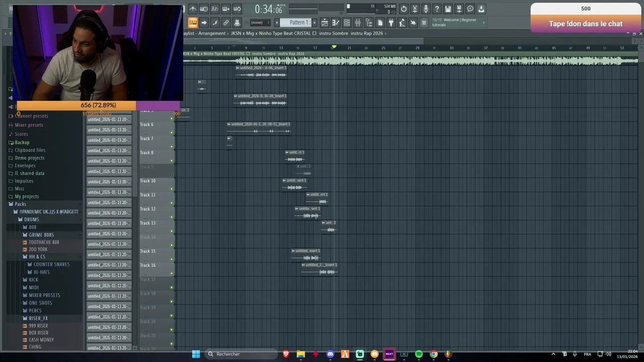The width and height of the screenshot is (644, 362).
Task: Save project with the floppy disk icon
Action: point(448,9)
